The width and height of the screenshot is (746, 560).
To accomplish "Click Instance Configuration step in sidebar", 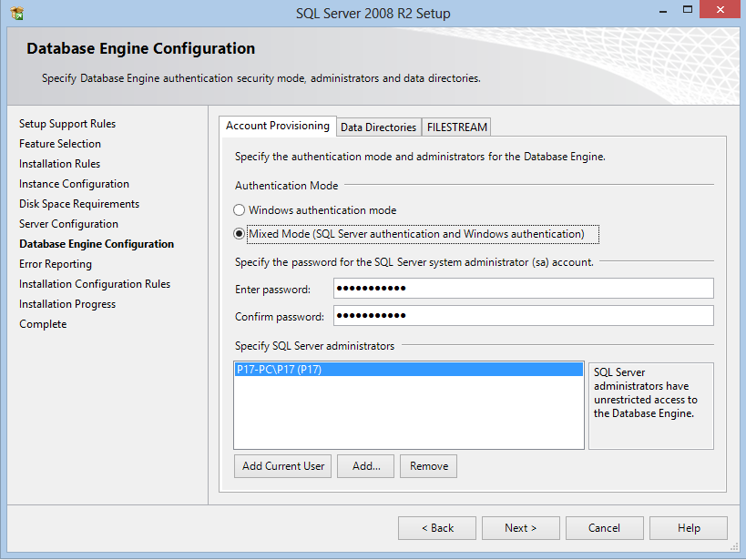I will coord(74,184).
